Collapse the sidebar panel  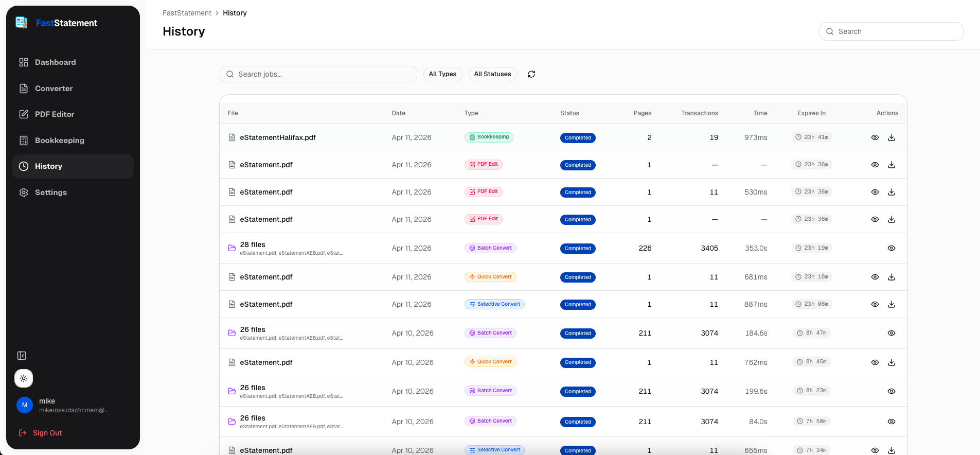22,356
